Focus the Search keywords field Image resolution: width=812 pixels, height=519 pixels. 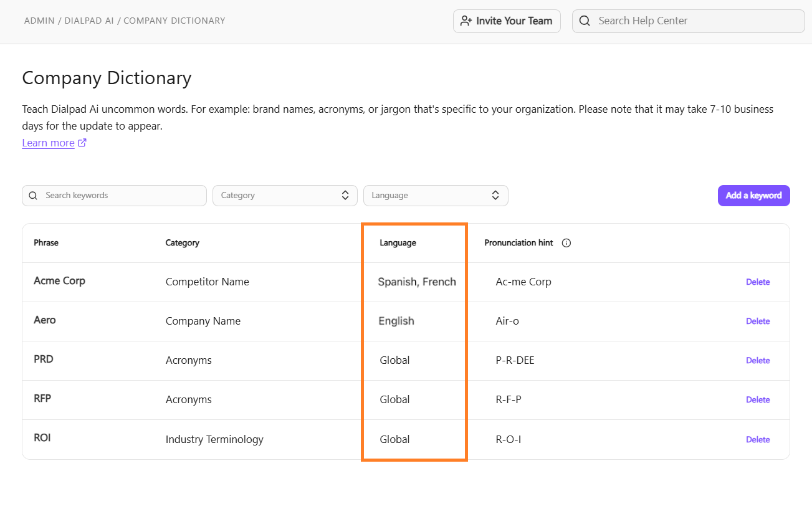coord(114,196)
